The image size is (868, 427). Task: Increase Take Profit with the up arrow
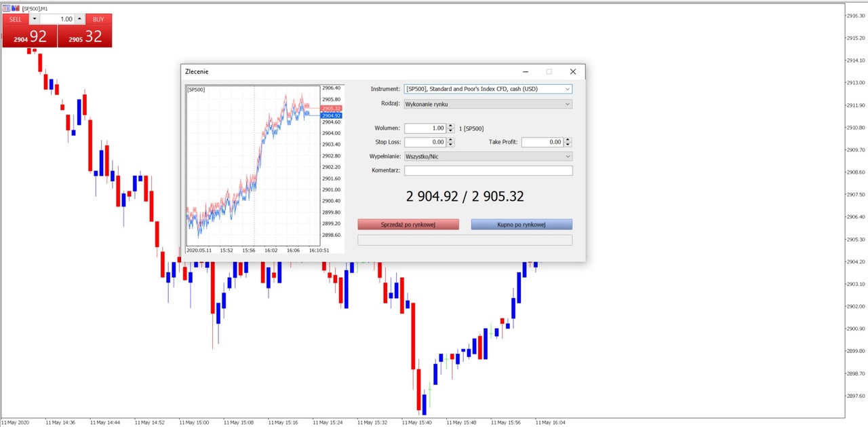click(568, 140)
